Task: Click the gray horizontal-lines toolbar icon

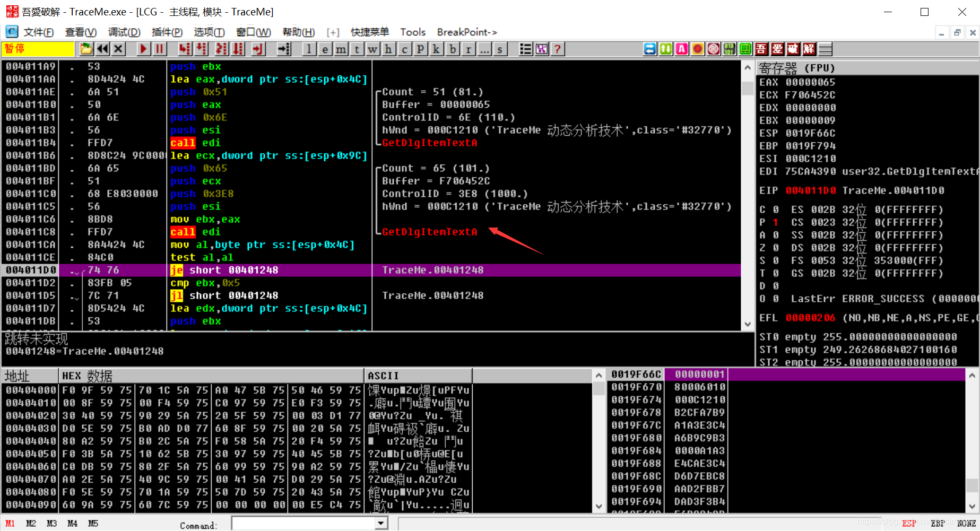Action: coord(825,49)
